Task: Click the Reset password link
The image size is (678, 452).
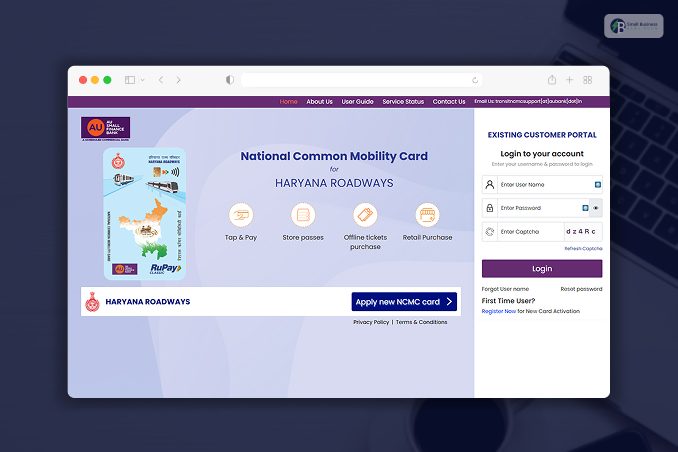Action: coord(581,289)
